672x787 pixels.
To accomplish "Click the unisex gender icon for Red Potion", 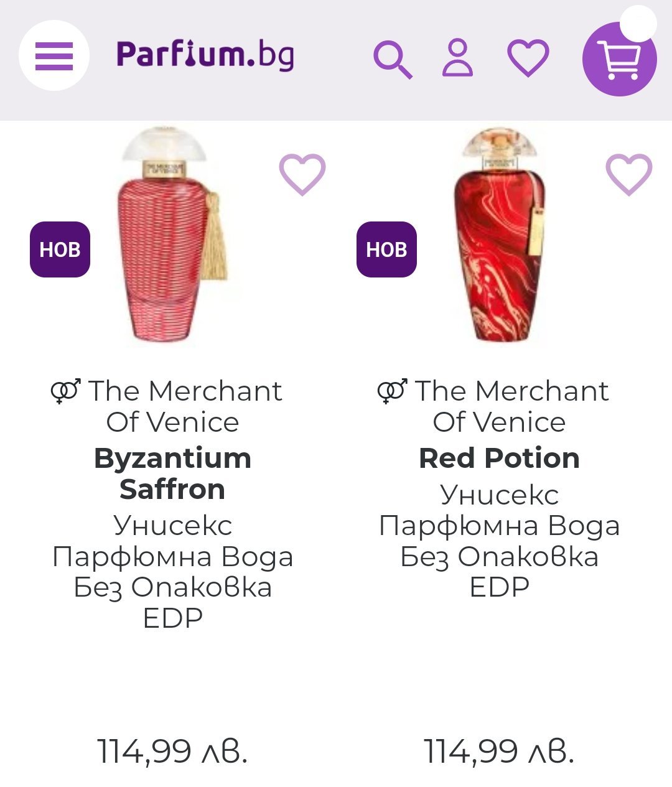I will (x=392, y=391).
